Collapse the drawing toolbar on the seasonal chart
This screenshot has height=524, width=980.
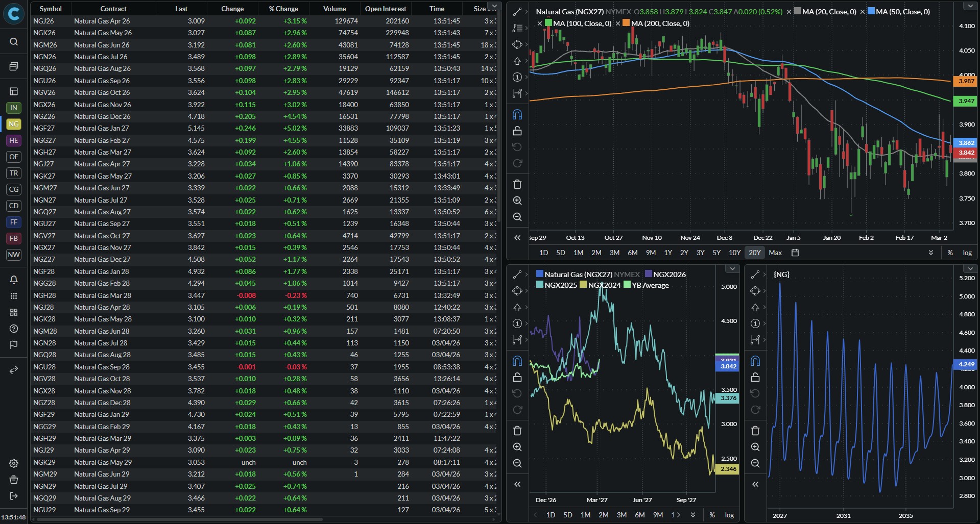click(517, 484)
